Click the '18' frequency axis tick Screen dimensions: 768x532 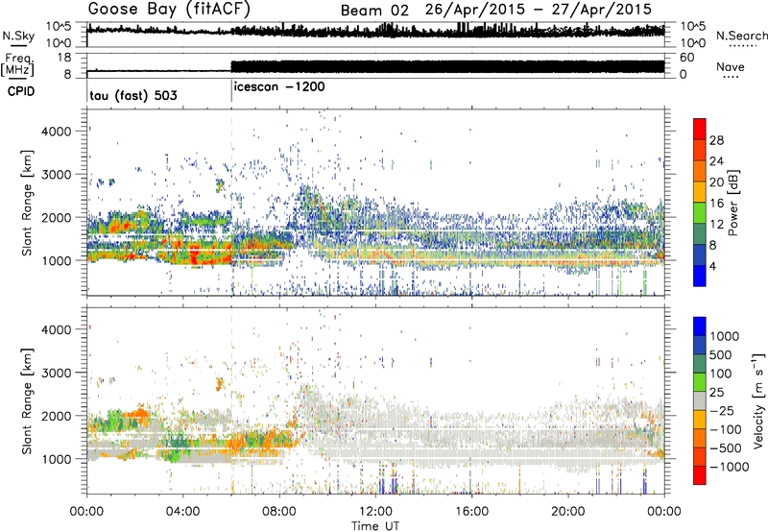64,58
